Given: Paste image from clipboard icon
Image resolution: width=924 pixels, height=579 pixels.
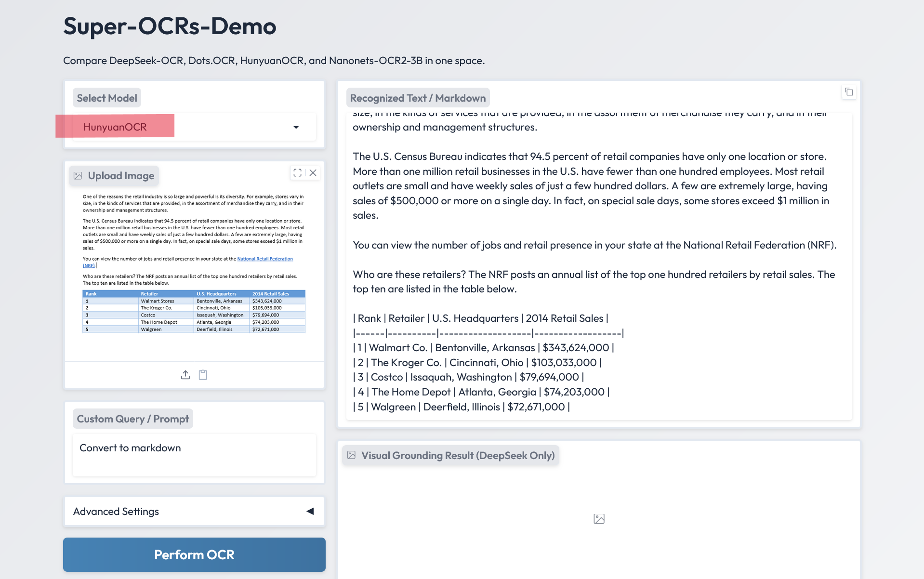Looking at the screenshot, I should [x=203, y=375].
